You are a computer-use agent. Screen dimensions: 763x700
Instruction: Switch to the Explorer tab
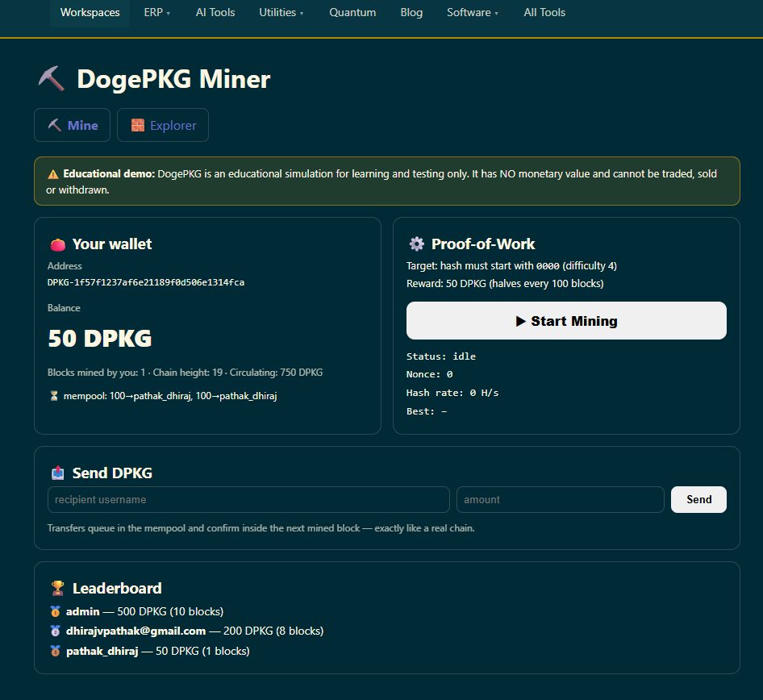click(x=163, y=125)
